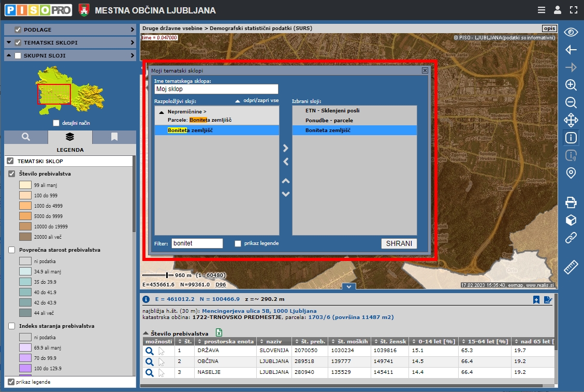This screenshot has height=392, width=584.
Task: Collapse the Nepremičnine layer group
Action: [x=161, y=112]
